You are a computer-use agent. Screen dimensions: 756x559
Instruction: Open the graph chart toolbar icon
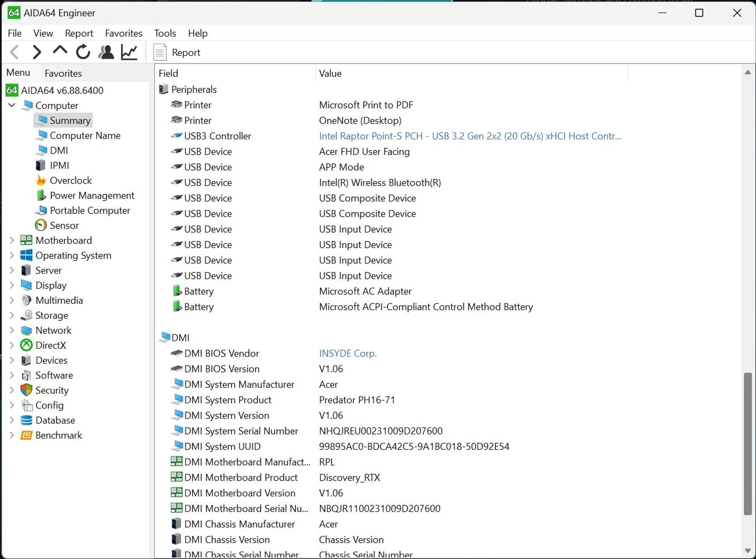pyautogui.click(x=129, y=52)
